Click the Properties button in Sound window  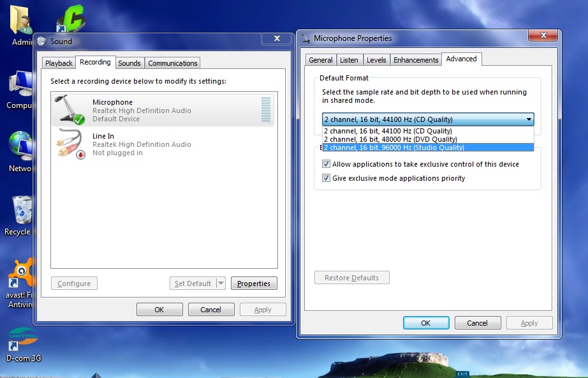254,283
